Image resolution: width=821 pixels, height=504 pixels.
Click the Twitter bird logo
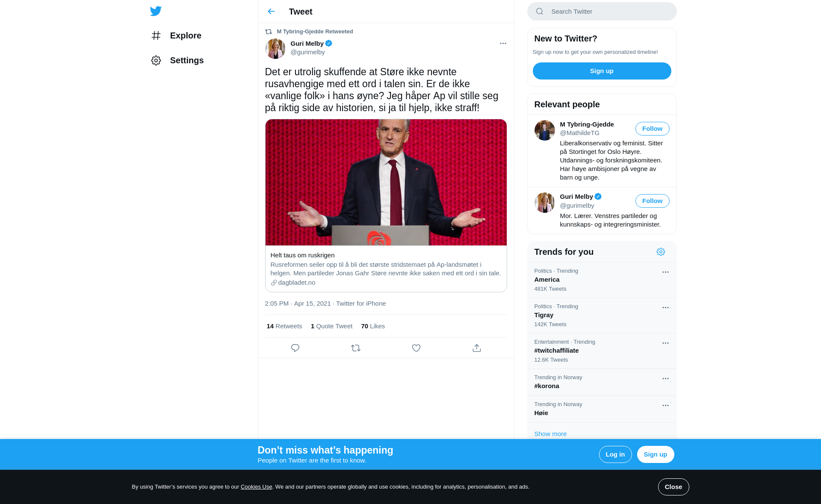pyautogui.click(x=156, y=11)
